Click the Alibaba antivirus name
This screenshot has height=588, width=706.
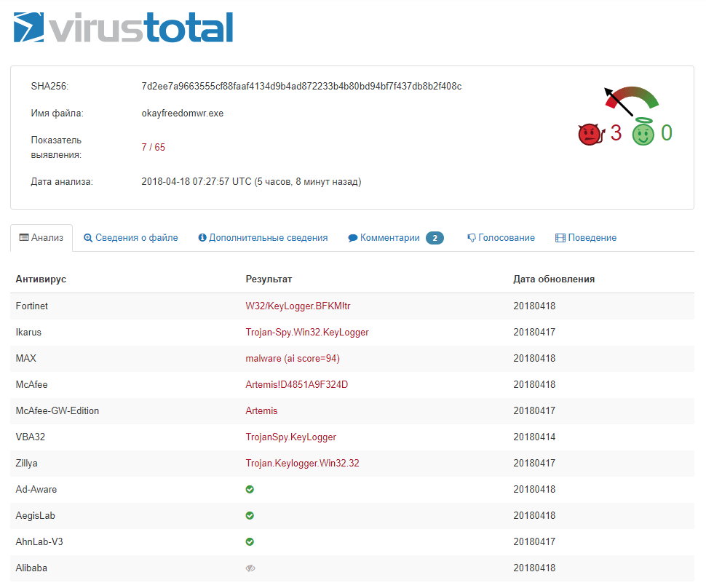pyautogui.click(x=31, y=568)
